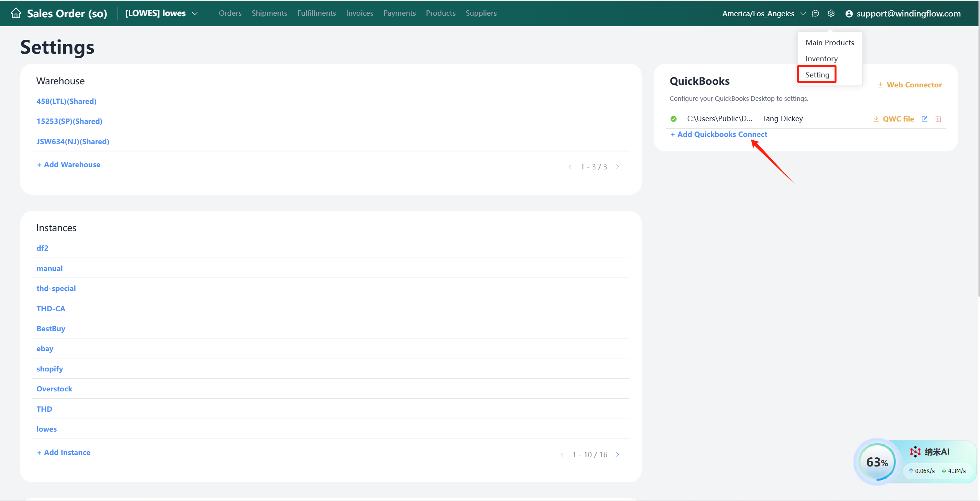Click the support@windingflow.com account label
980x501 pixels.
click(908, 13)
